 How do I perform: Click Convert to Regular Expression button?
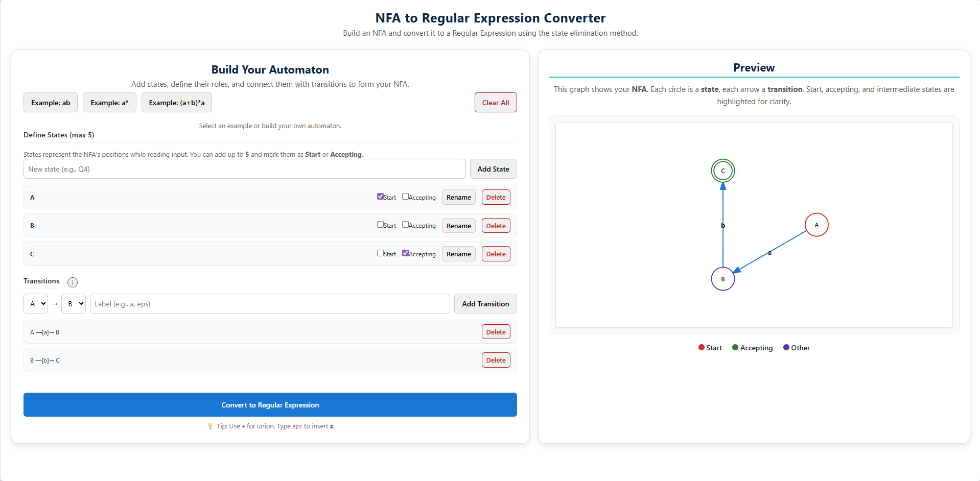[270, 405]
